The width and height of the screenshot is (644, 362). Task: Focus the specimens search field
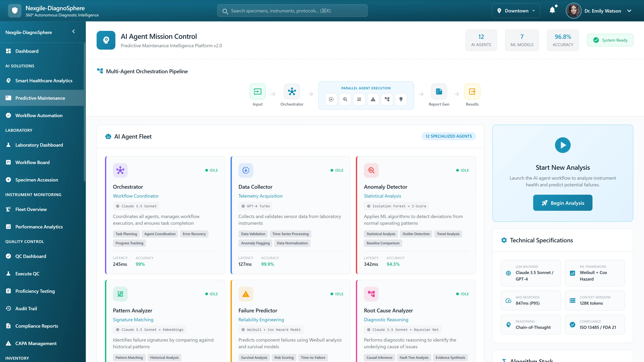click(292, 11)
